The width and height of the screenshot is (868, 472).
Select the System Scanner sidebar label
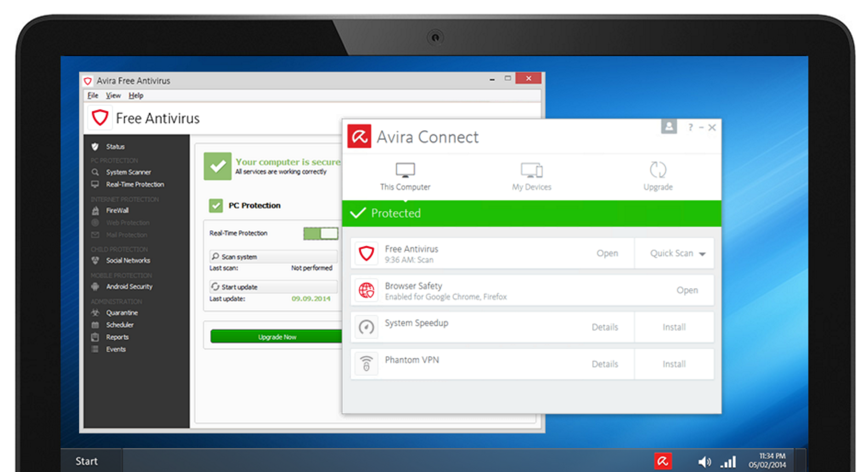point(129,172)
